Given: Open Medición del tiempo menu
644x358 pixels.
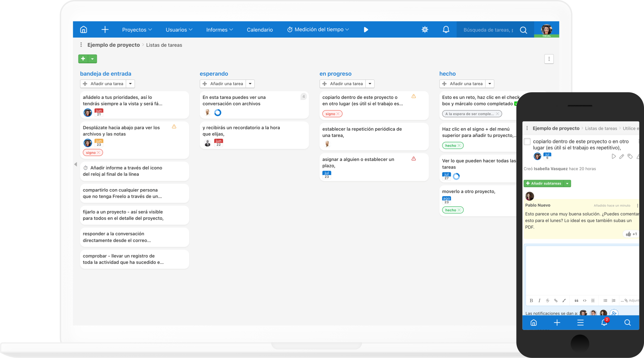Looking at the screenshot, I should click(318, 30).
